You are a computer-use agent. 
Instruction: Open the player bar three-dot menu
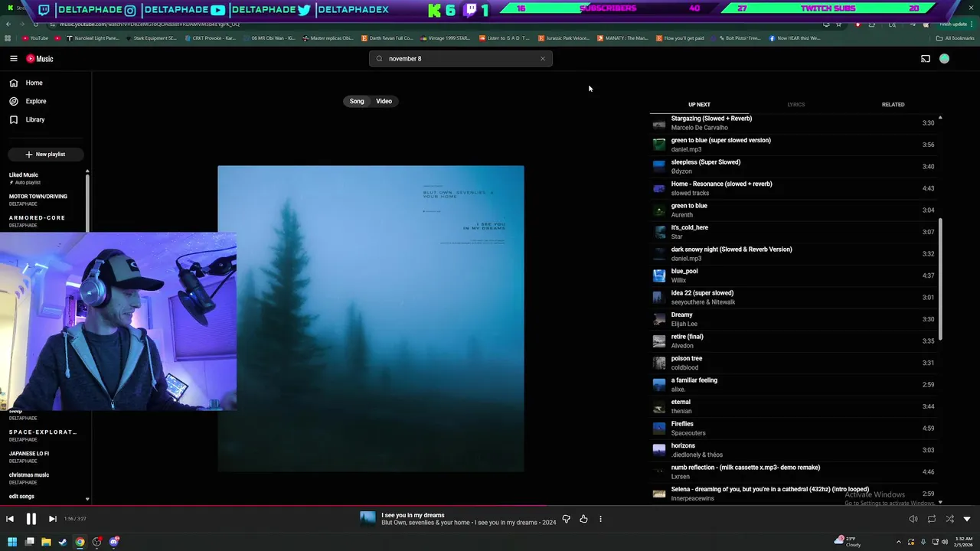pos(600,519)
